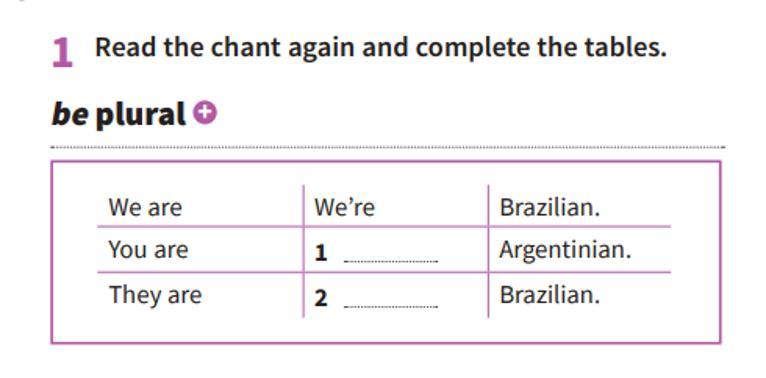This screenshot has height=378, width=766.
Task: Click the italic word 'be' in heading
Action: coord(70,114)
